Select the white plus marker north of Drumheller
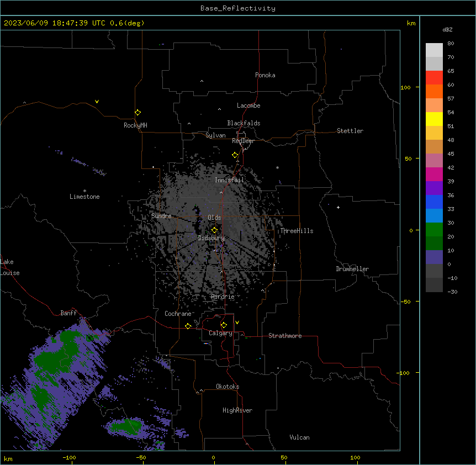The image size is (476, 465). (x=338, y=207)
